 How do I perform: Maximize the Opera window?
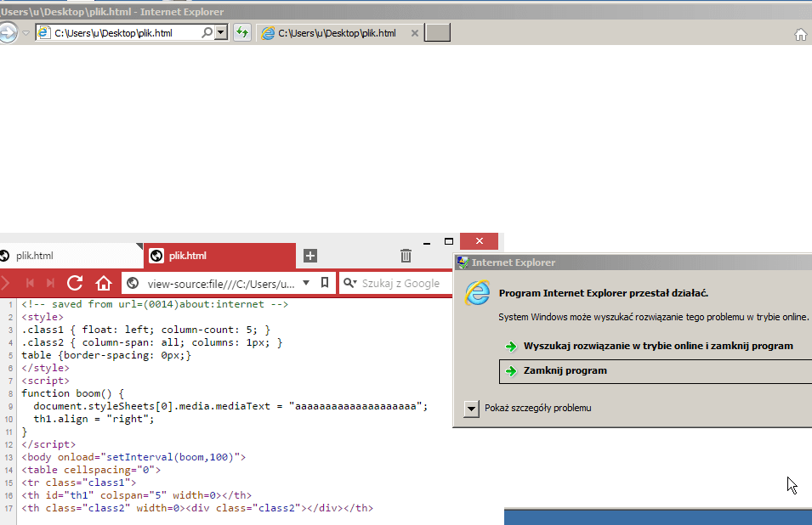(x=449, y=241)
